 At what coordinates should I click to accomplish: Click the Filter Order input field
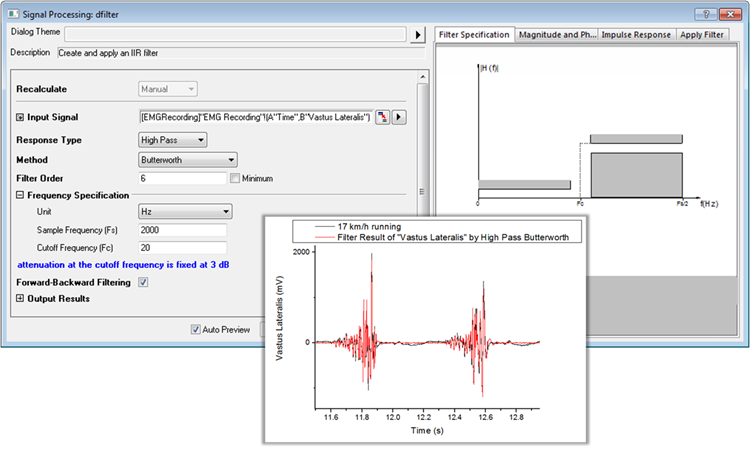click(182, 178)
